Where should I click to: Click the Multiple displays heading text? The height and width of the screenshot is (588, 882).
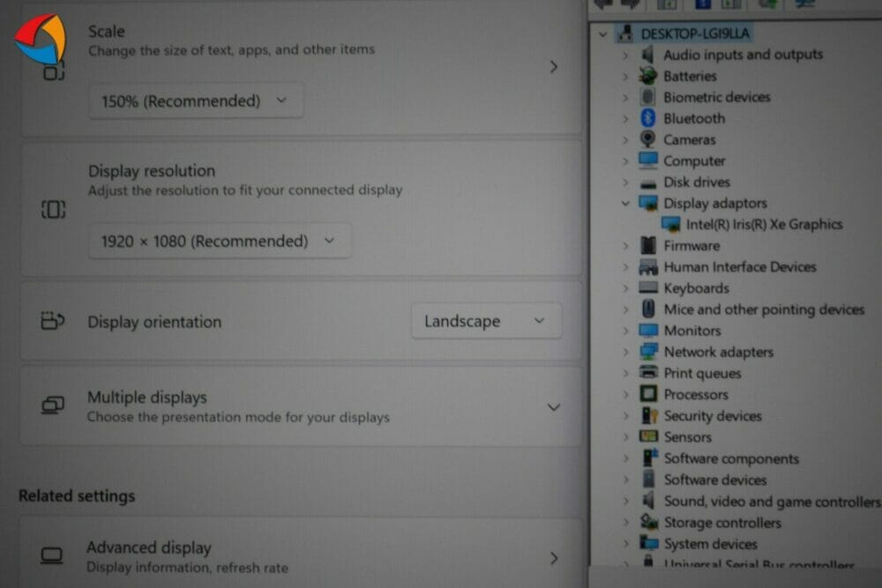point(146,398)
